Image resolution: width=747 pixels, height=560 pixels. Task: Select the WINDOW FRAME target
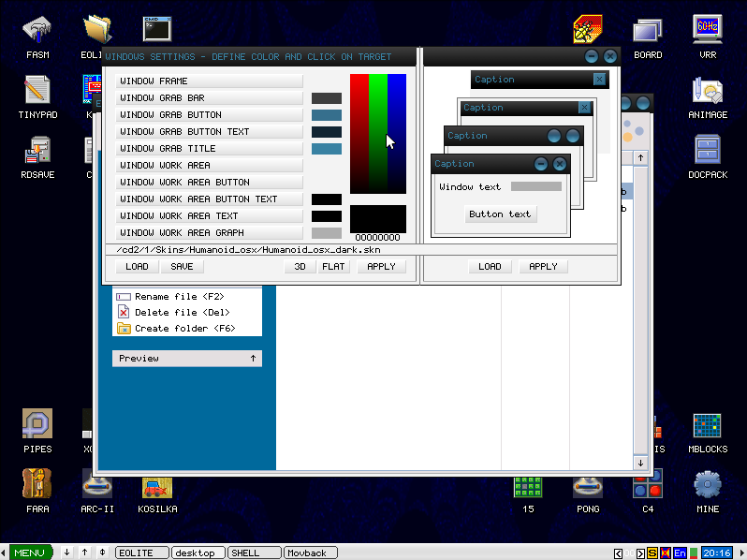[209, 81]
